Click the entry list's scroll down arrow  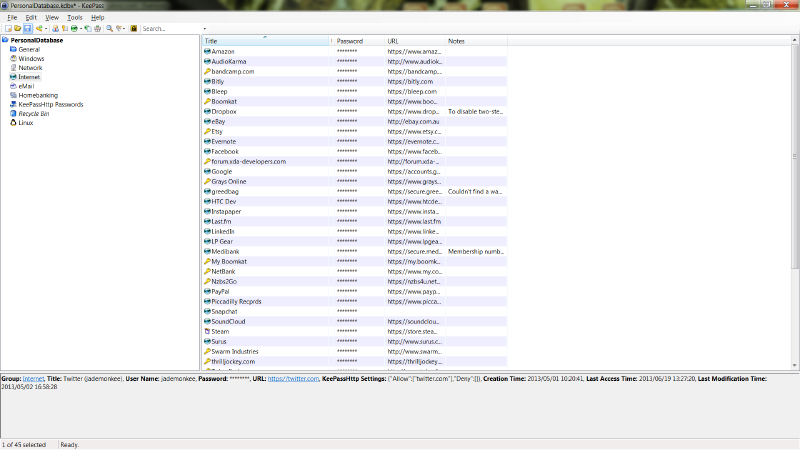pos(795,366)
